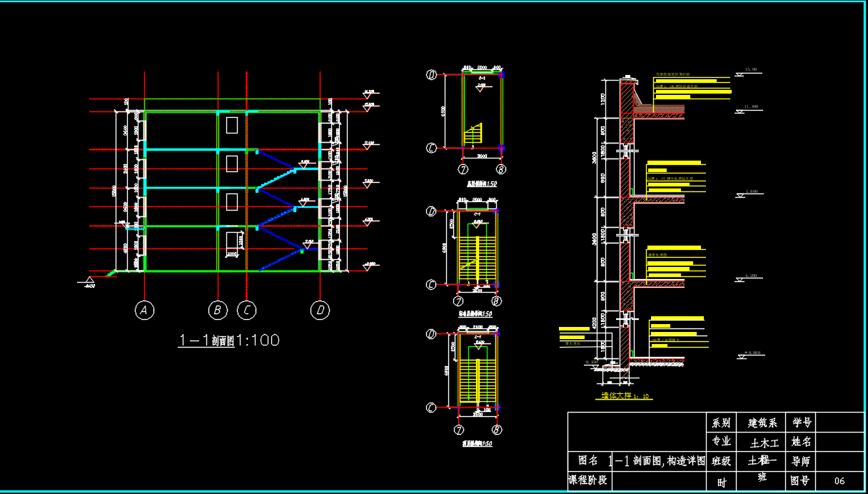Select the 1—1 剖面图,构造详图 drawing name text
This screenshot has height=494, width=868.
coord(657,460)
